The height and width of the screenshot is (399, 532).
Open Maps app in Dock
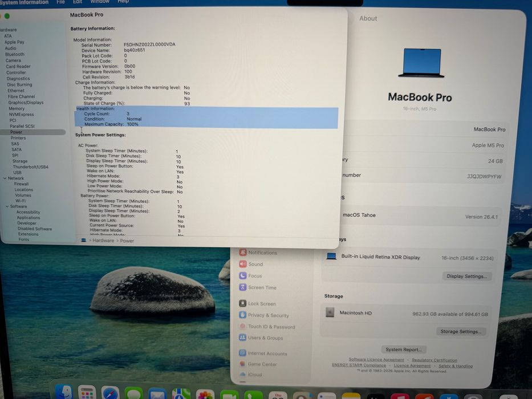[181, 394]
